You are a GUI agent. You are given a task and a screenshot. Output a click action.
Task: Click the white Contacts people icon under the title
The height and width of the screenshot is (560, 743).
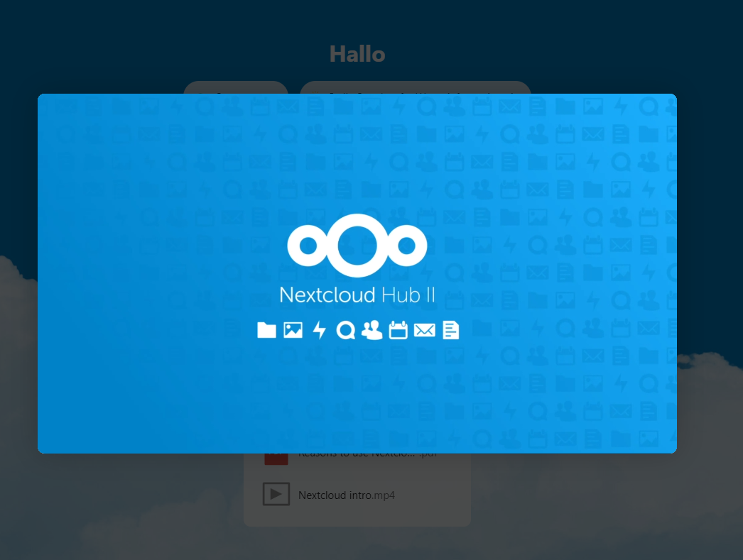(372, 330)
